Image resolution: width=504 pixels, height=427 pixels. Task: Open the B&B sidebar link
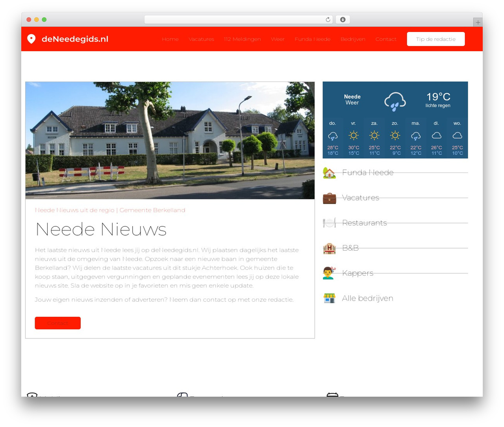pos(350,248)
